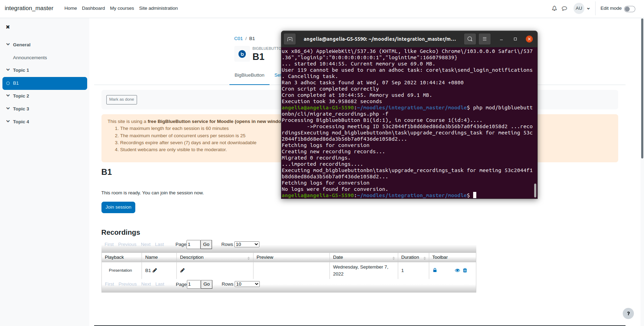Delete the recording with trash icon
644x326 pixels.
tap(465, 270)
